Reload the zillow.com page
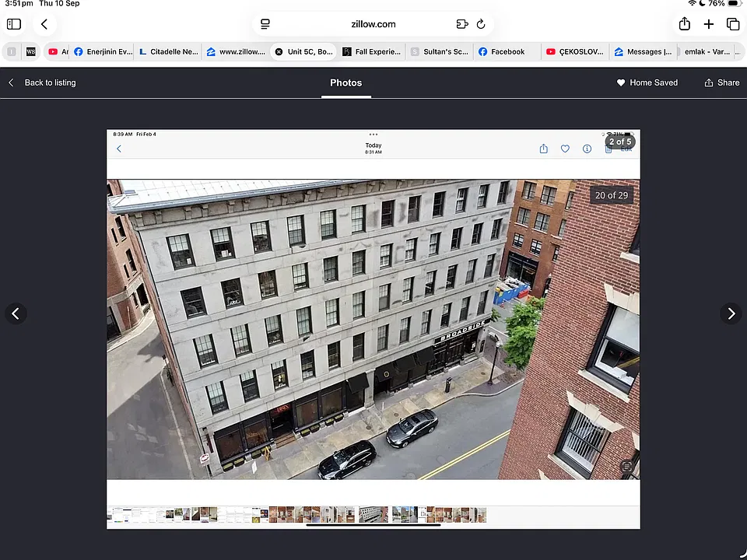The width and height of the screenshot is (747, 560). tap(481, 24)
